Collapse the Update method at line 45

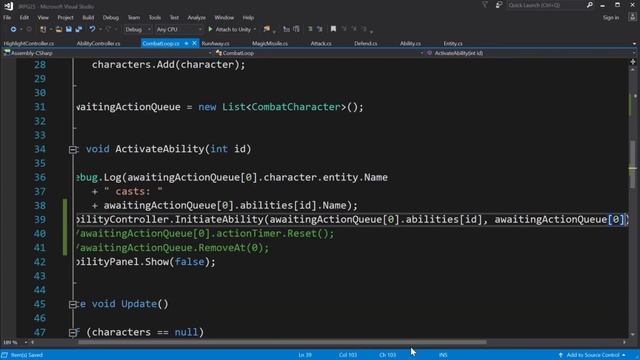click(73, 304)
